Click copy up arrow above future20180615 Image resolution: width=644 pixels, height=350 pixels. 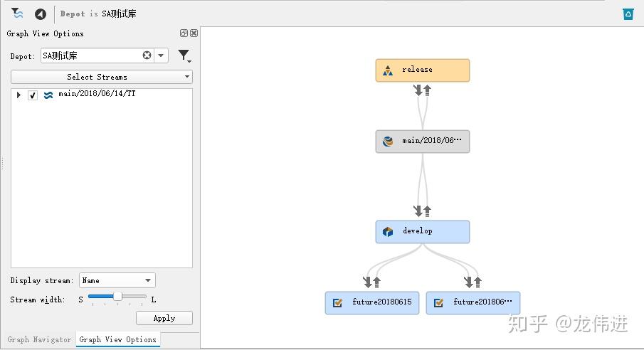tap(376, 282)
